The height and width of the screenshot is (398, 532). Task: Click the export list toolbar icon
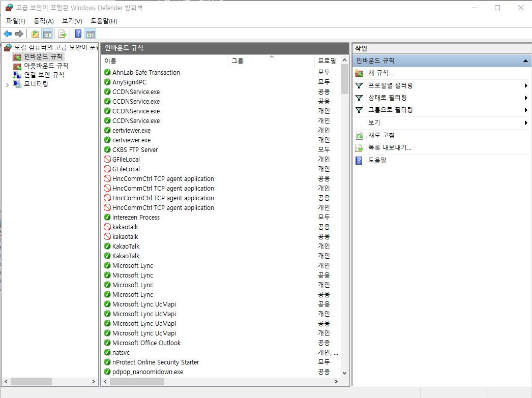coord(62,34)
